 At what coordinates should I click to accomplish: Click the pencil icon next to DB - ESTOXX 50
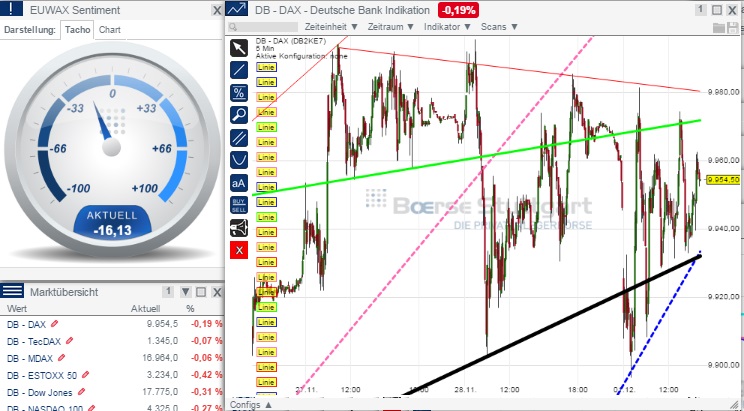point(85,374)
